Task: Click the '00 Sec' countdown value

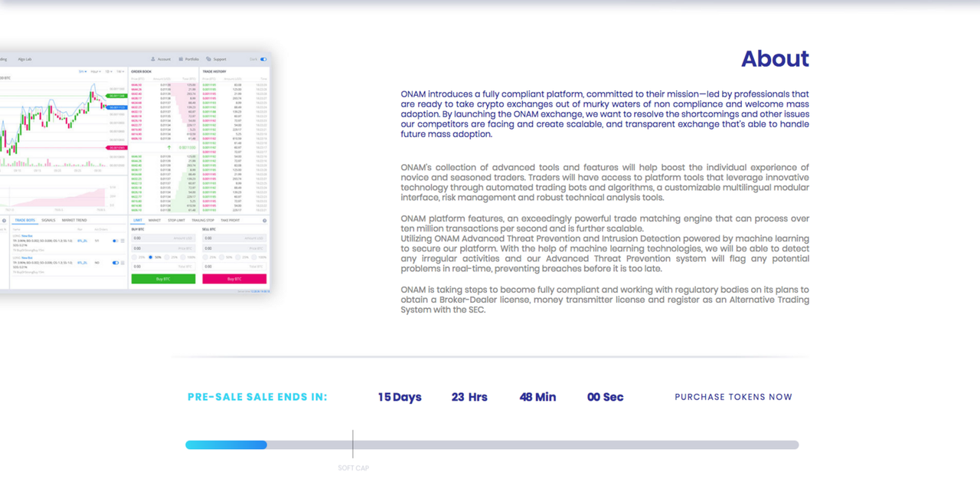Action: pyautogui.click(x=605, y=397)
